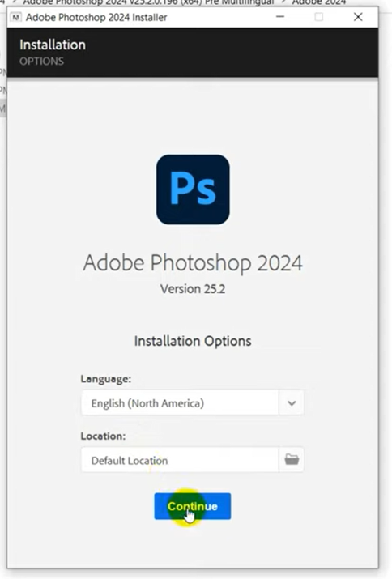Screen dimensions: 392x579
Task: Click the Location: label
Action: pyautogui.click(x=103, y=436)
